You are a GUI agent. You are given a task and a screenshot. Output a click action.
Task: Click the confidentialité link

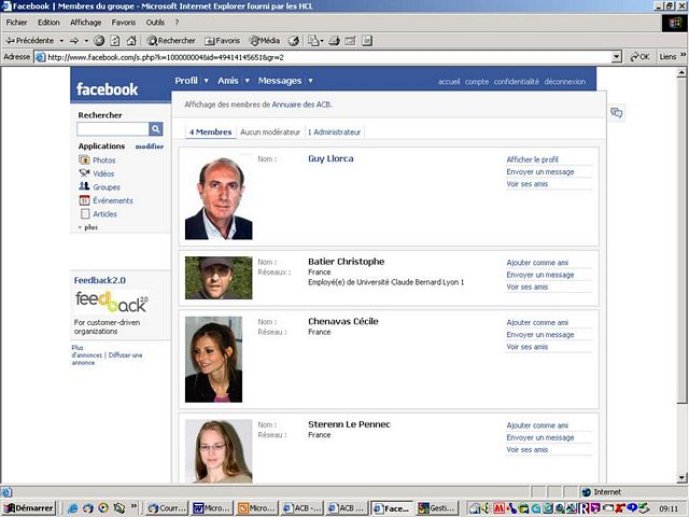516,82
